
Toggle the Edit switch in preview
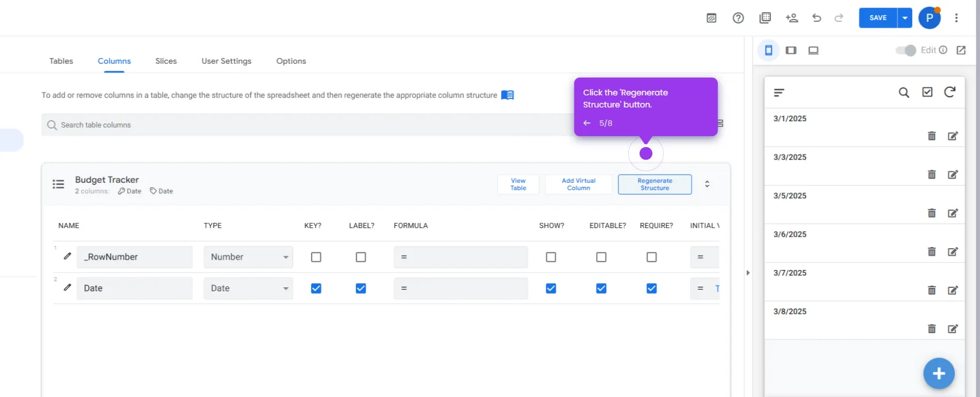click(906, 51)
